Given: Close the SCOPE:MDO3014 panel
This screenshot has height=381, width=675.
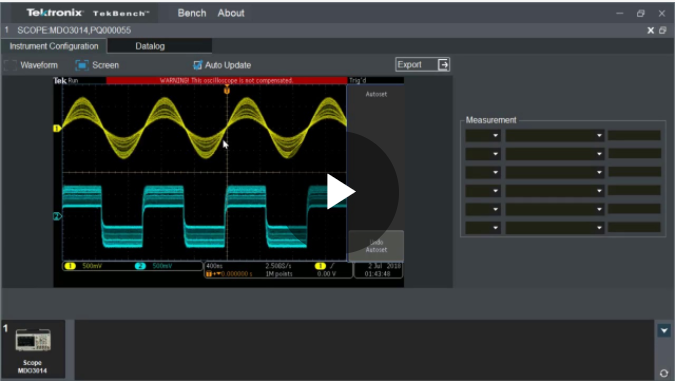Looking at the screenshot, I should click(x=650, y=30).
